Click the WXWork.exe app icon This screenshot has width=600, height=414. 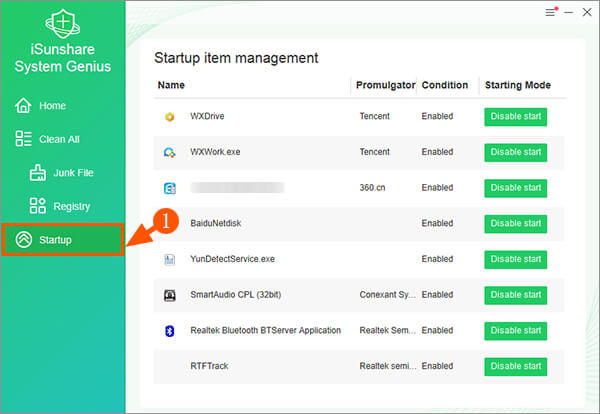pyautogui.click(x=169, y=153)
